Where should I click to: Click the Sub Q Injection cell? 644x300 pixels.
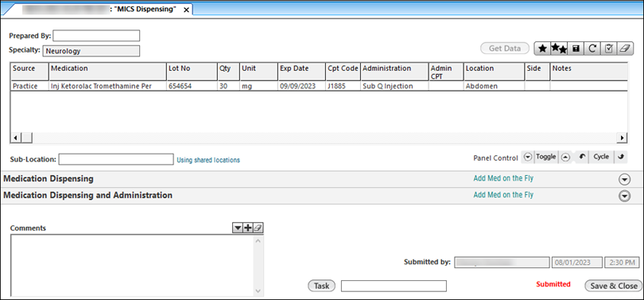394,86
